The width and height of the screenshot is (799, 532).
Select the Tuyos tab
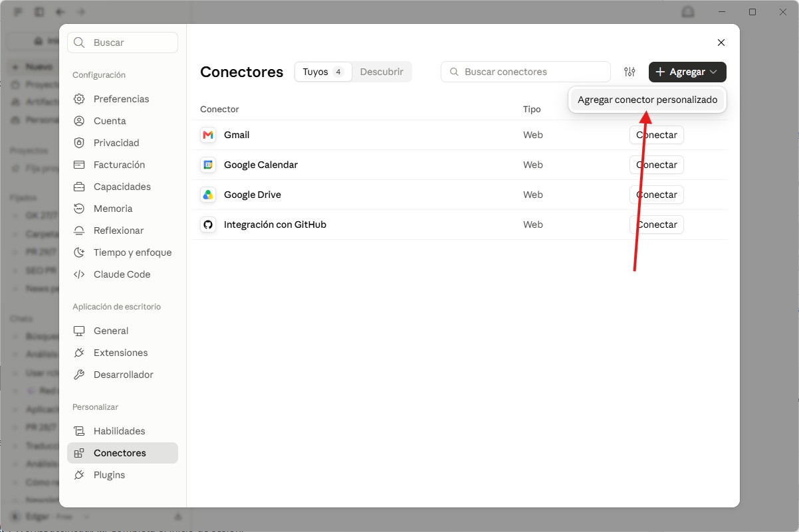coord(323,72)
